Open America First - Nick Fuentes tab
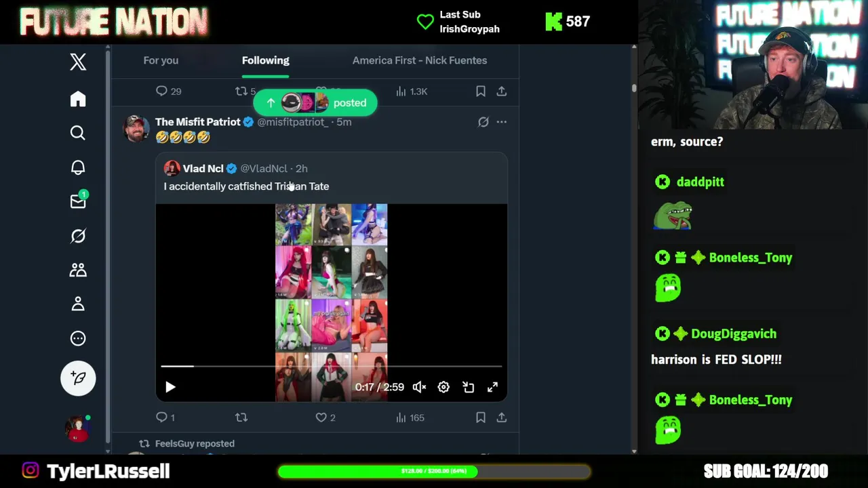The width and height of the screenshot is (868, 488). 420,60
